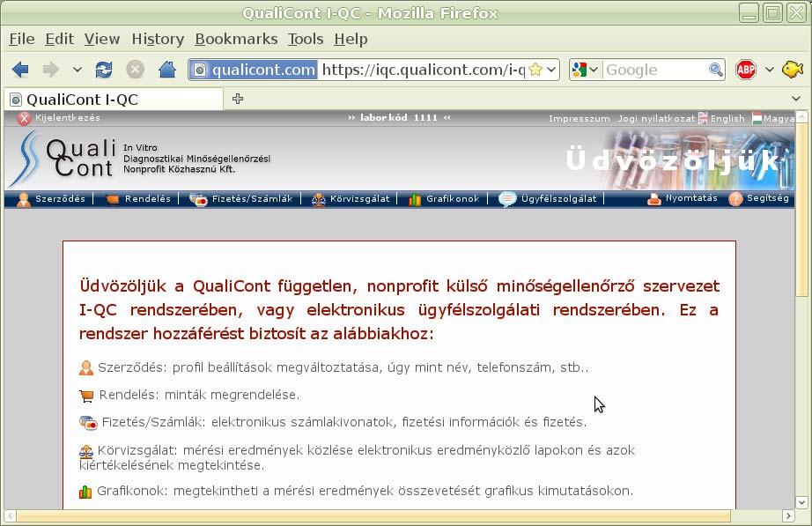The image size is (812, 526).
Task: Open the Adblock Plus dropdown arrow
Action: [x=770, y=70]
